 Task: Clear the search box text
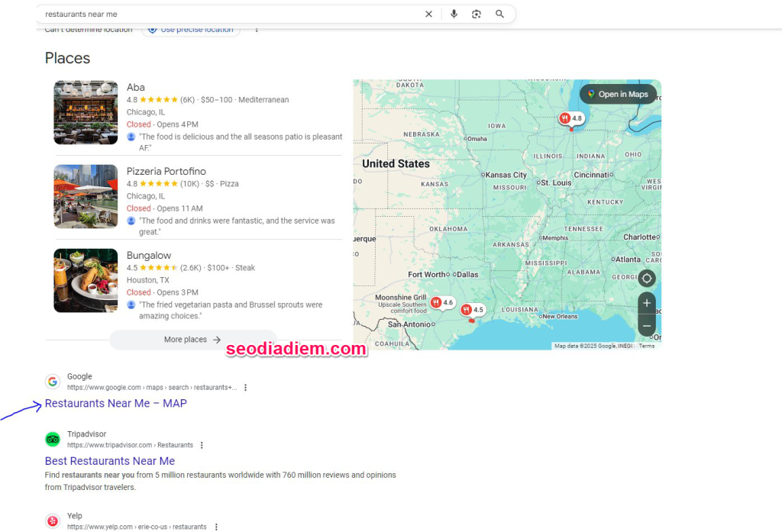(428, 14)
